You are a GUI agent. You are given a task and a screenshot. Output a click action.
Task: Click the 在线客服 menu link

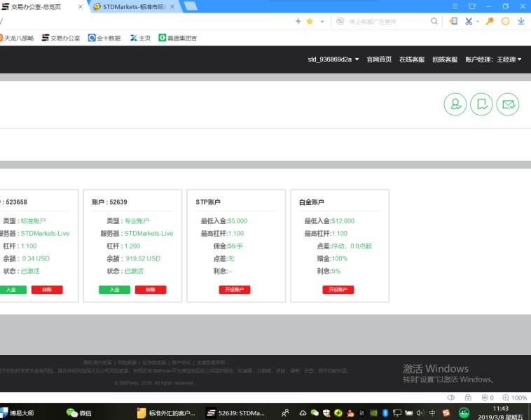412,59
